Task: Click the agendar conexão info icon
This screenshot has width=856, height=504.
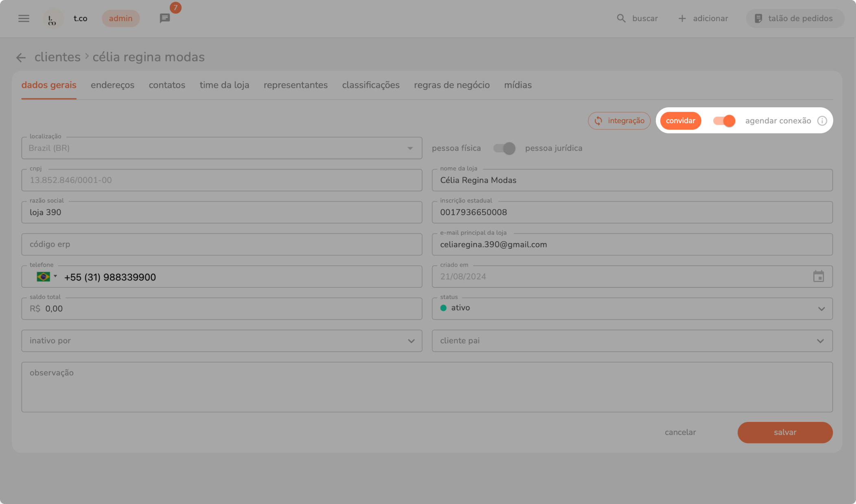Action: click(822, 121)
